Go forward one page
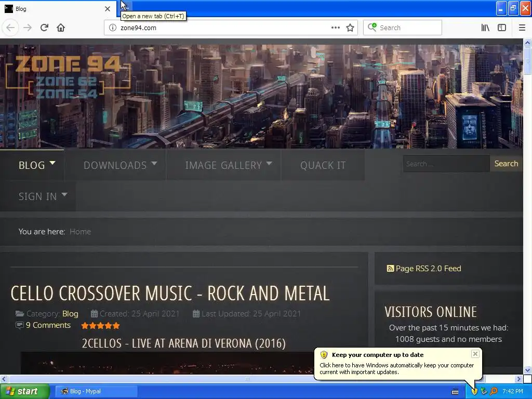This screenshot has width=532, height=399. tap(28, 28)
